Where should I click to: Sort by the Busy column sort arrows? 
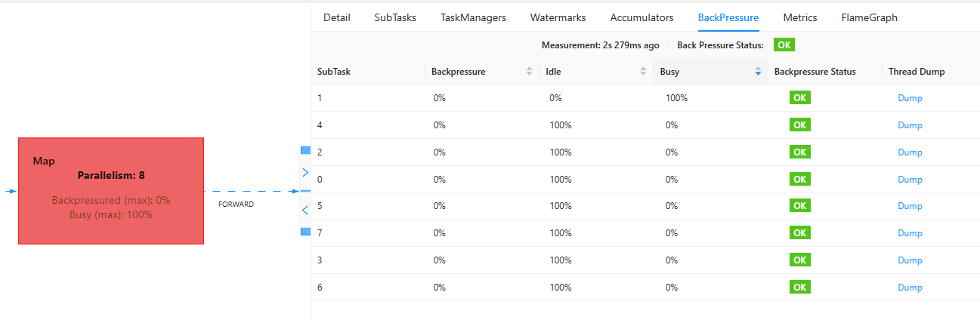click(758, 72)
